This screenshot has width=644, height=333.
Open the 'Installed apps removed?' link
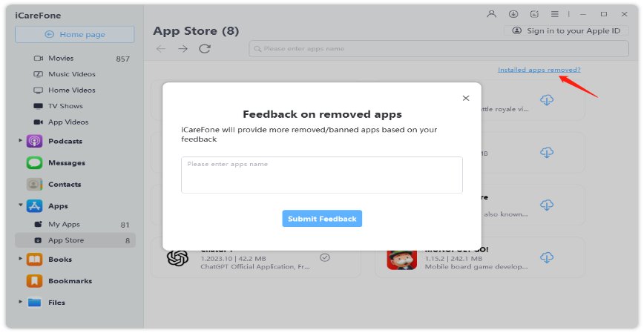click(x=539, y=70)
